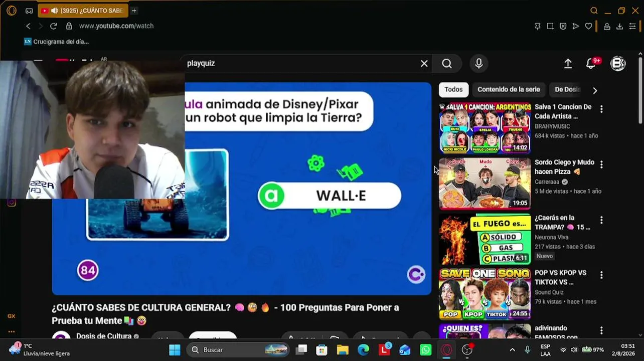The image size is (644, 361).
Task: Open the Opera GX main menu
Action: [x=12, y=11]
